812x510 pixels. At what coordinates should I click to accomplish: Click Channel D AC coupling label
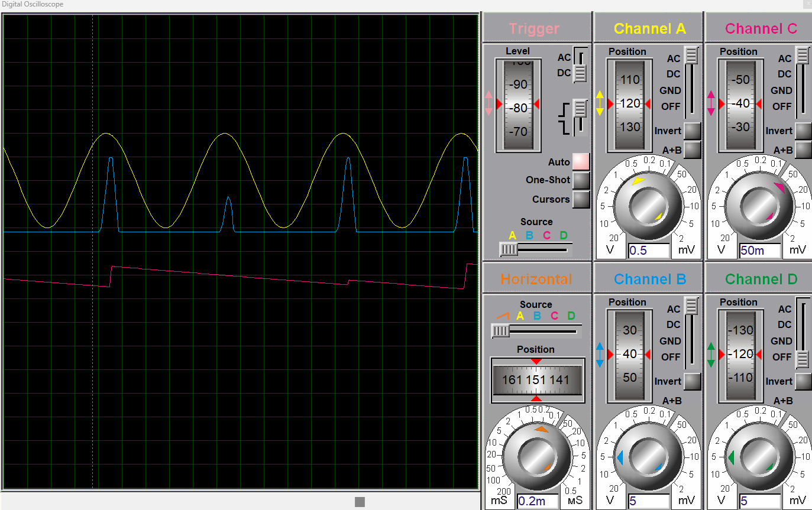pos(785,309)
